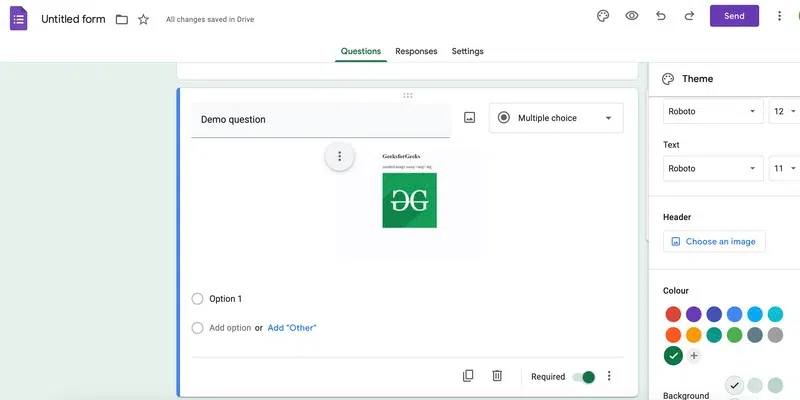800x400 pixels.
Task: Click the Demo question title field
Action: tap(321, 120)
